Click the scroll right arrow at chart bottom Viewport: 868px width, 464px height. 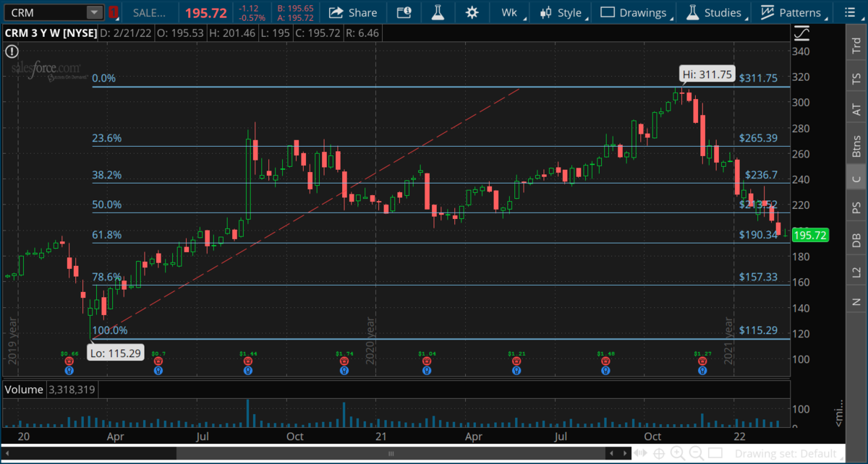coord(626,453)
